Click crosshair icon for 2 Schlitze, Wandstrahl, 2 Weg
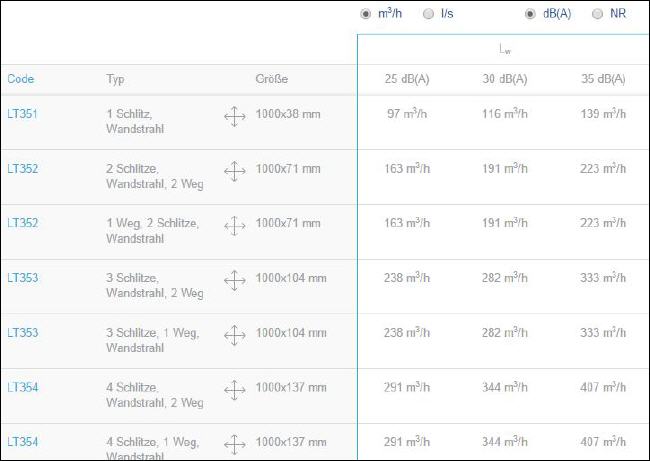This screenshot has height=461, width=650. tap(235, 171)
